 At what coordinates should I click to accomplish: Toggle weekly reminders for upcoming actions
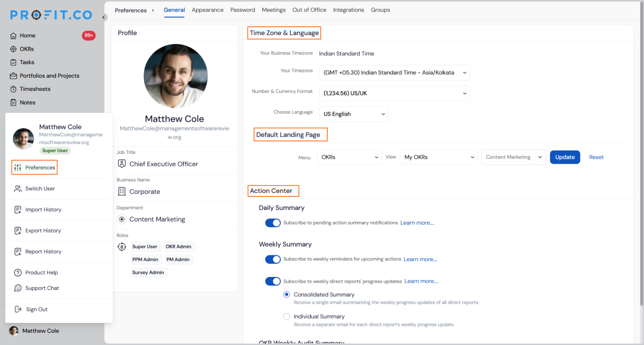(x=273, y=259)
